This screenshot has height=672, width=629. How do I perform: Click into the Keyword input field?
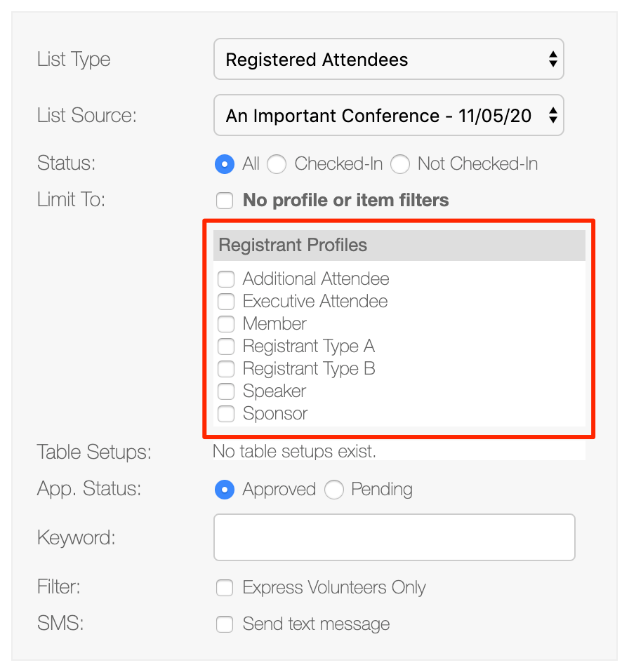click(x=395, y=537)
